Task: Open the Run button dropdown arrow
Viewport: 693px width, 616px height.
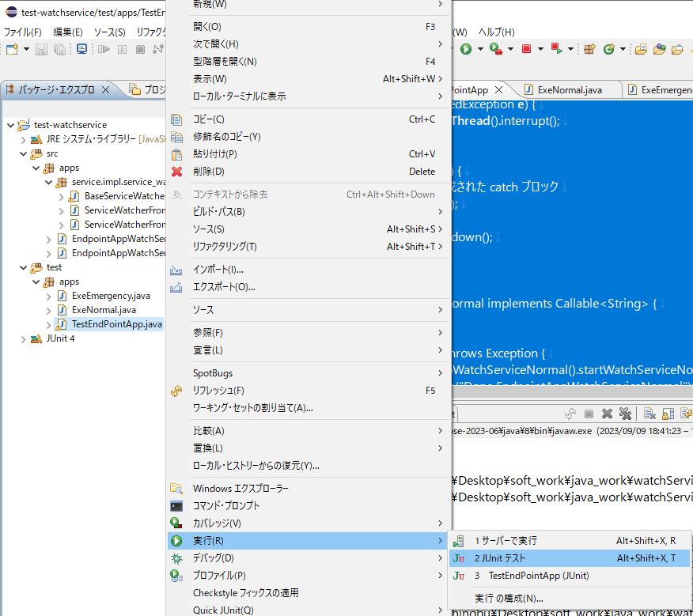Action: (479, 48)
